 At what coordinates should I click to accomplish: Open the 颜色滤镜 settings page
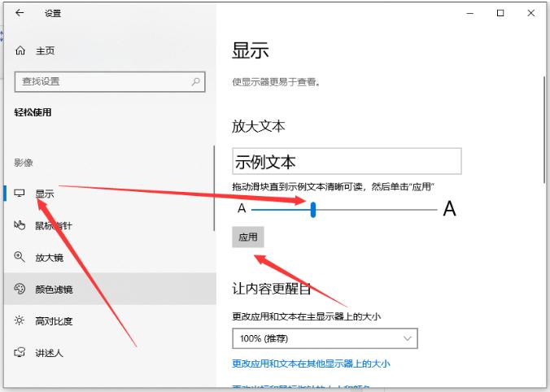(x=110, y=290)
